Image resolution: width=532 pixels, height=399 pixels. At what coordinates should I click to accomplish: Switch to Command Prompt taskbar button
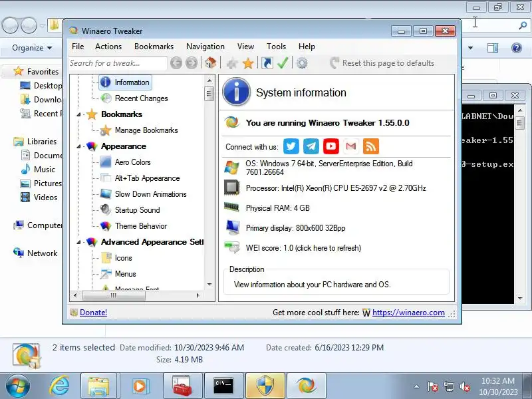pyautogui.click(x=223, y=386)
